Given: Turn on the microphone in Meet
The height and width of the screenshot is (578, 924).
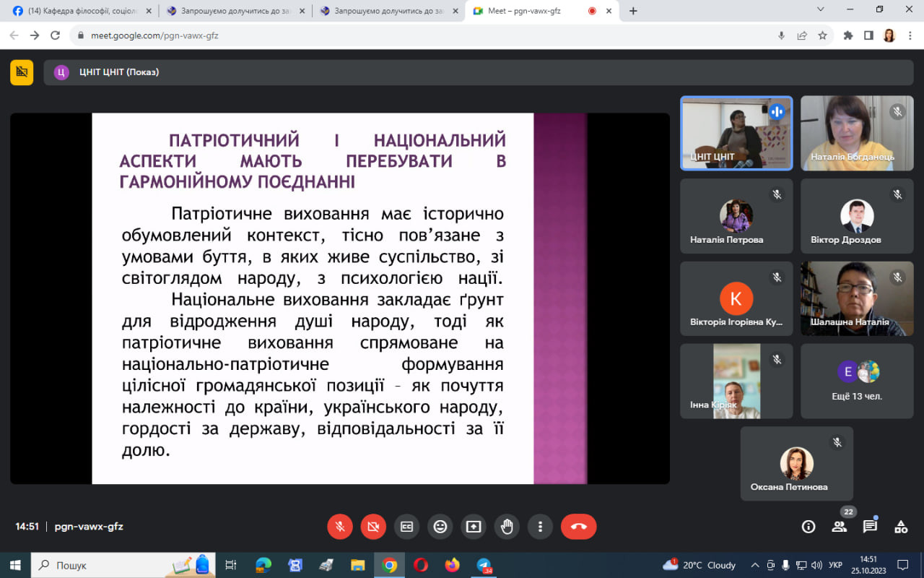Looking at the screenshot, I should point(340,527).
